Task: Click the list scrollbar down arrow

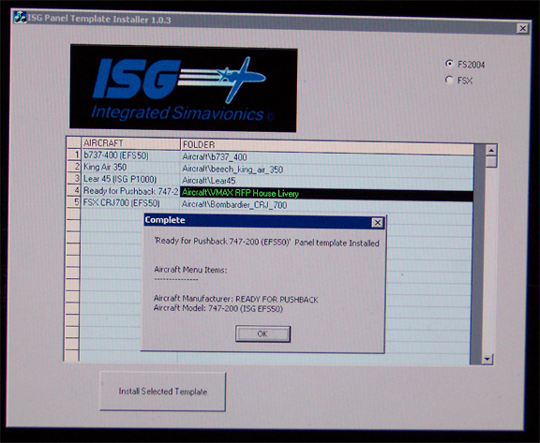Action: coord(487,359)
